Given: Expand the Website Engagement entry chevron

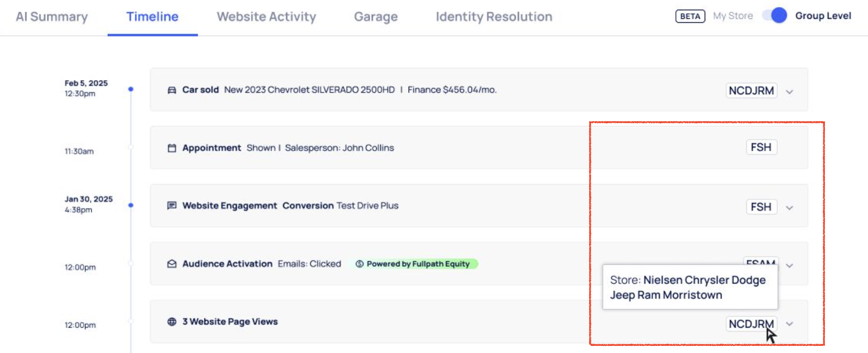Looking at the screenshot, I should (789, 208).
